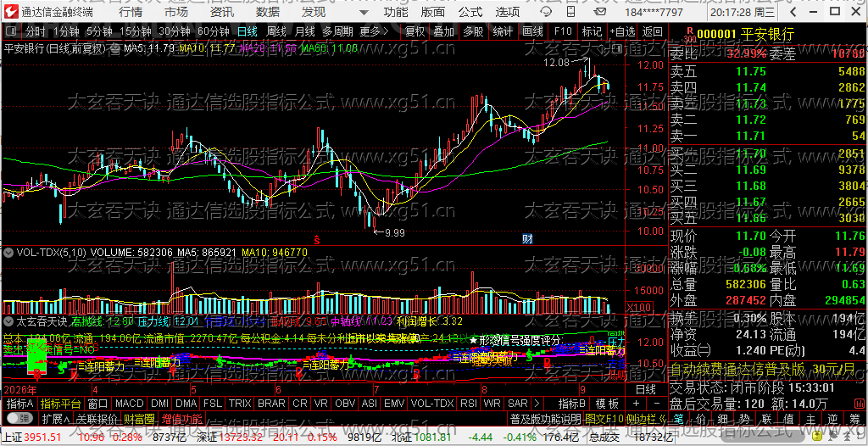This screenshot has height=446, width=868.
Task: Click the 窗口 indicator button
Action: tap(98, 404)
